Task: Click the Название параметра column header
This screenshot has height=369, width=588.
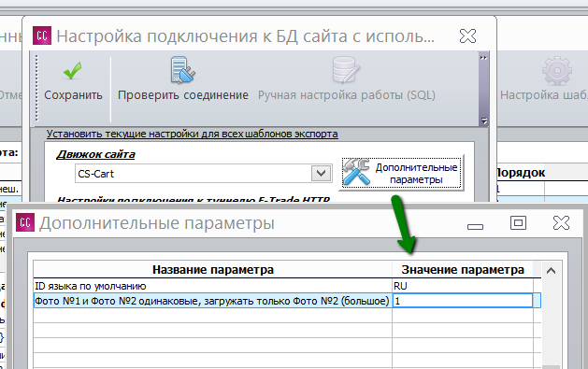Action: click(213, 270)
